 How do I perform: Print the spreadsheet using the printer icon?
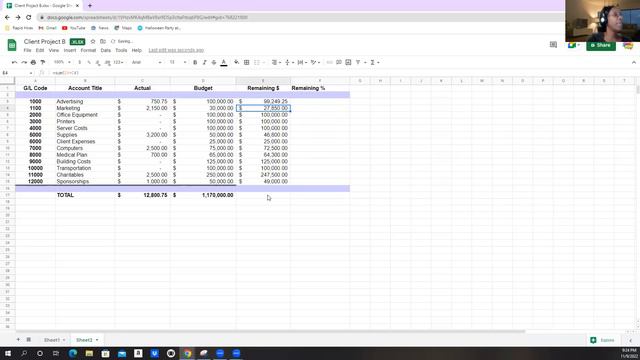(33, 62)
